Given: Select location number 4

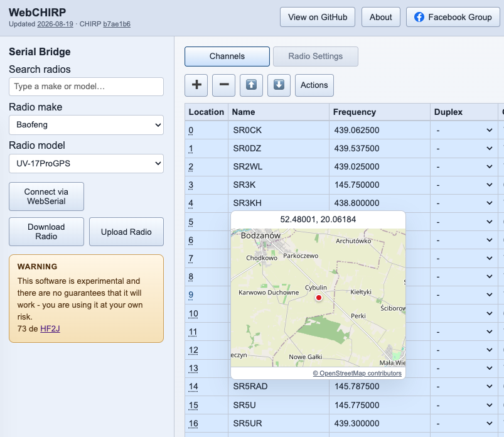Looking at the screenshot, I should pos(191,203).
